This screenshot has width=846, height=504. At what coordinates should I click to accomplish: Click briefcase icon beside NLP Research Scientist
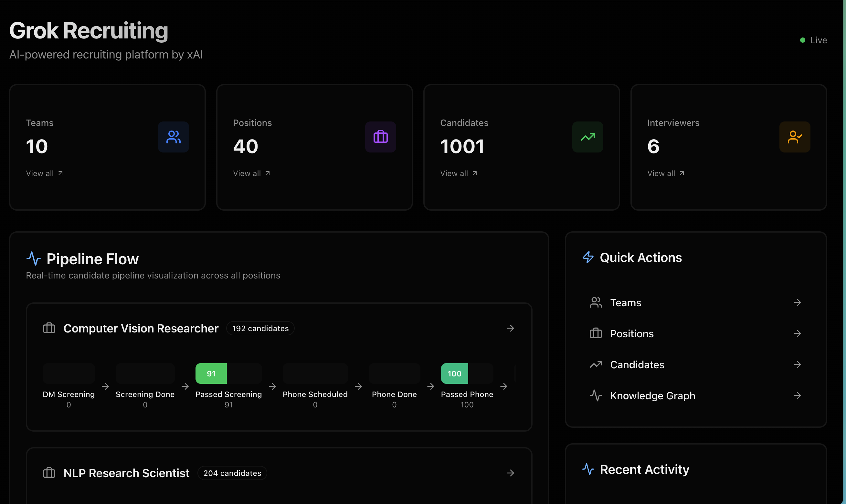[x=49, y=473]
